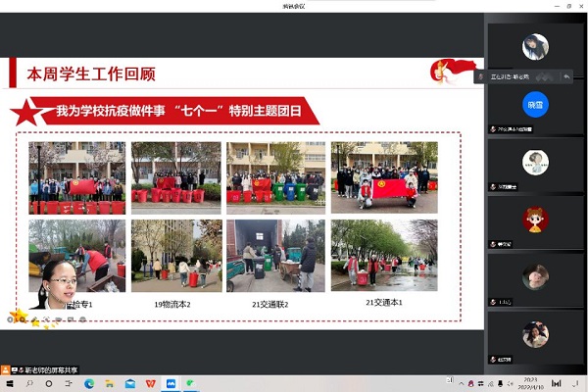Open Task View on taskbar
Viewport: 588px width, 392px height.
point(69,384)
